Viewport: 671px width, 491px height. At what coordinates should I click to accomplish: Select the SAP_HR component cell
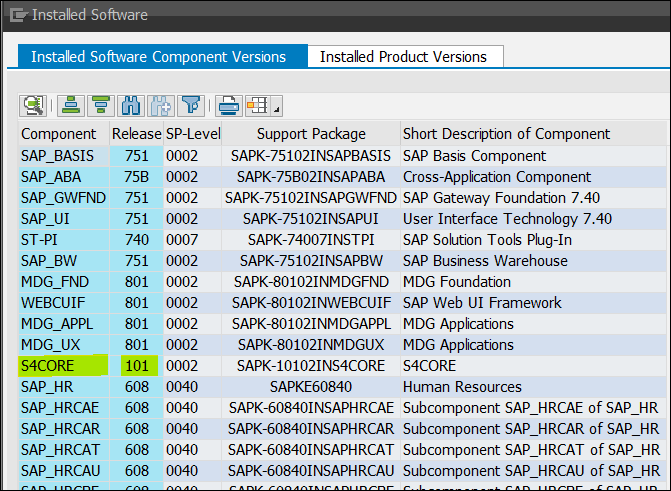tap(64, 387)
